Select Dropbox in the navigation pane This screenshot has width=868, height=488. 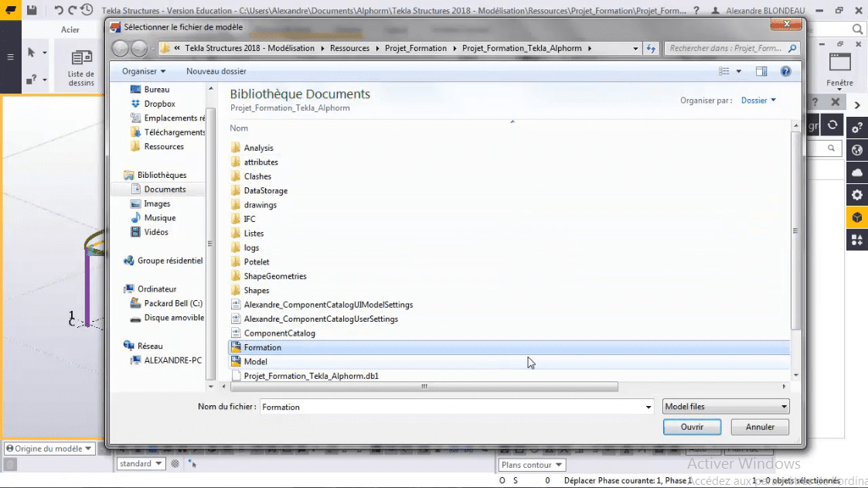[x=159, y=104]
